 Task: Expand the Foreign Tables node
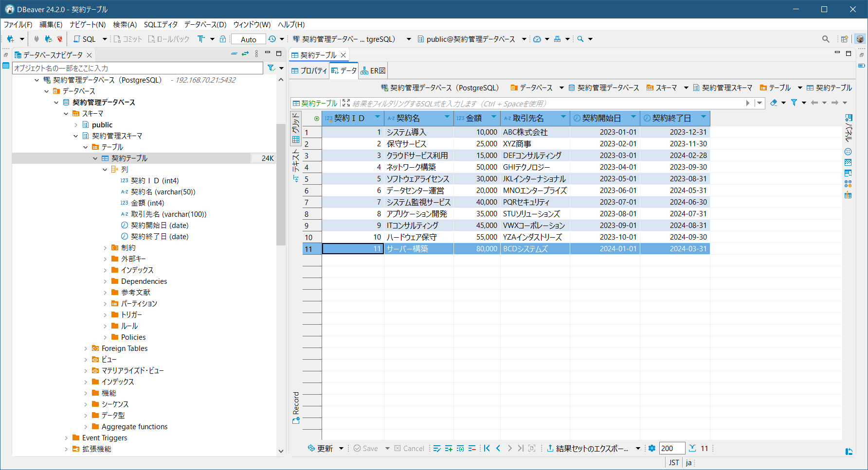point(86,348)
